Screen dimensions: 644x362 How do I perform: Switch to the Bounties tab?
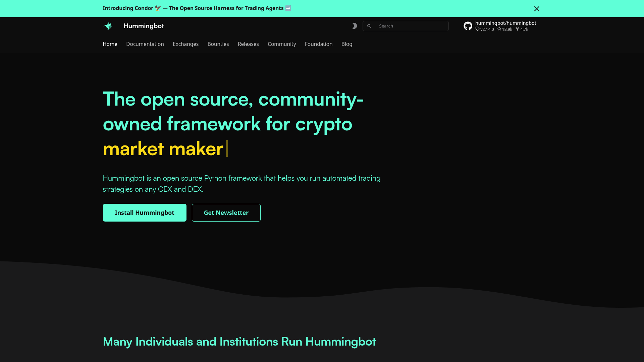(x=218, y=44)
